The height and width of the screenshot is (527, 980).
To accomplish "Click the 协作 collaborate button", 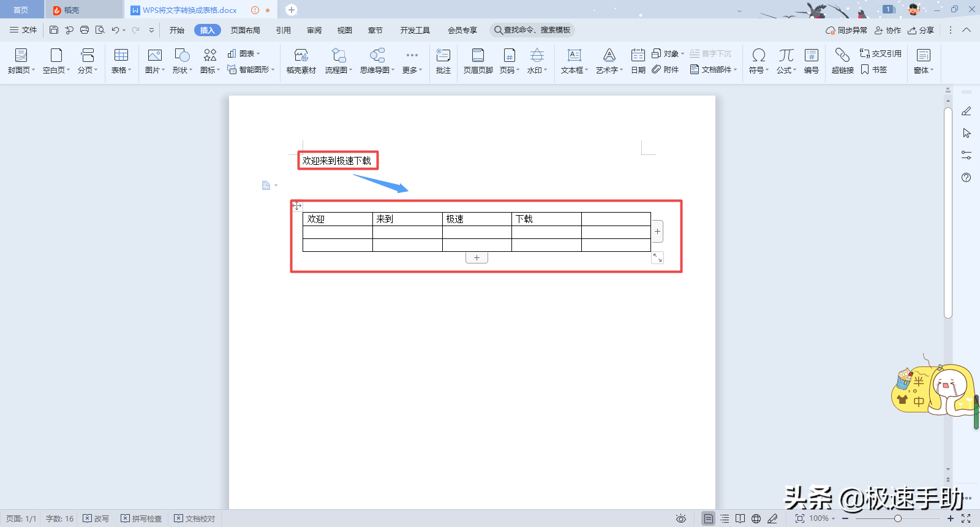I will [x=888, y=30].
